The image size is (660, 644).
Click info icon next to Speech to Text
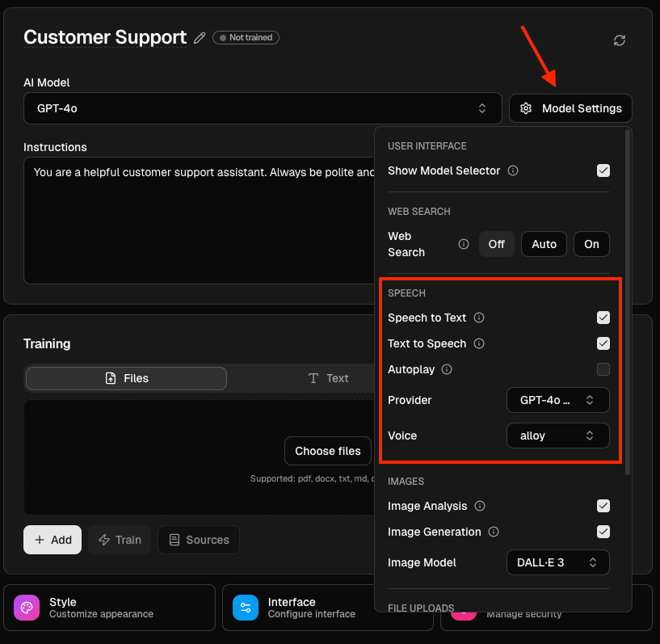(x=479, y=318)
